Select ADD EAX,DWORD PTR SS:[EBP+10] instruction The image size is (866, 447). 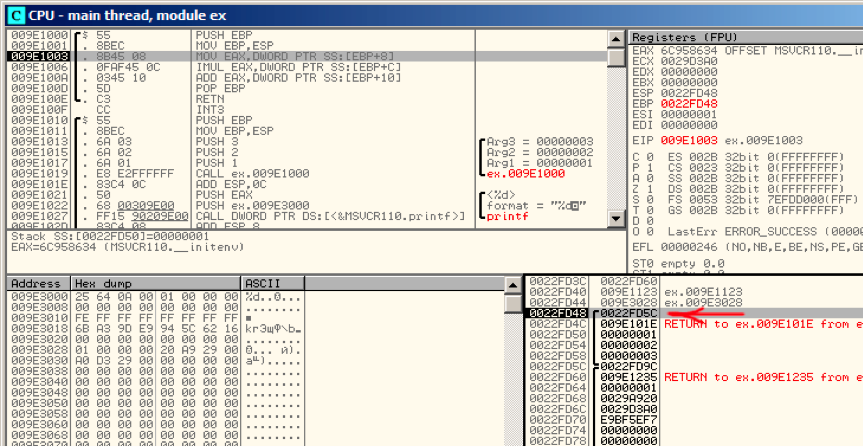pyautogui.click(x=298, y=78)
